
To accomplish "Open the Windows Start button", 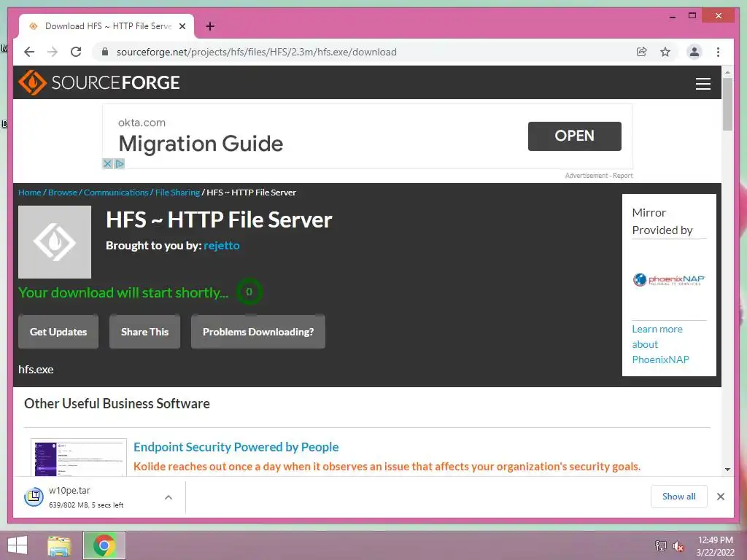I will 18,545.
